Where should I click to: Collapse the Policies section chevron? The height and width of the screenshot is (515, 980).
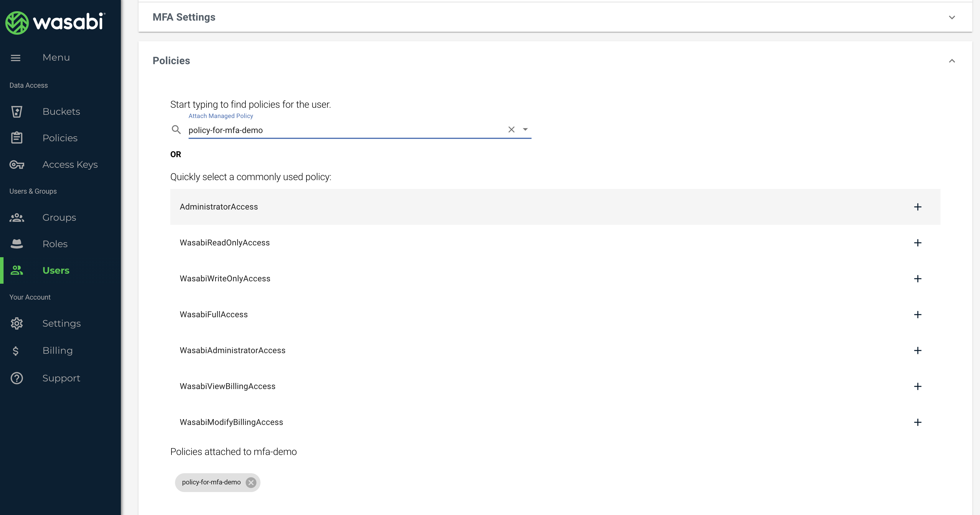(951, 60)
